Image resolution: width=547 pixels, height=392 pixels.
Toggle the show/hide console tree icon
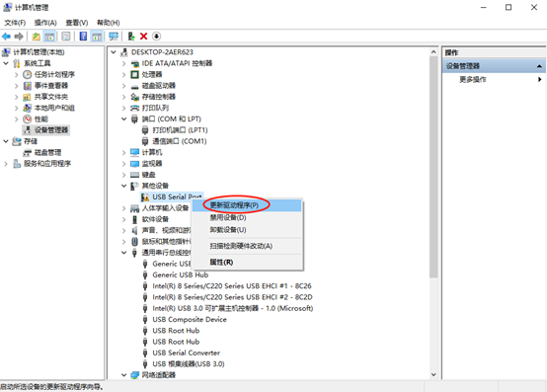click(x=49, y=36)
